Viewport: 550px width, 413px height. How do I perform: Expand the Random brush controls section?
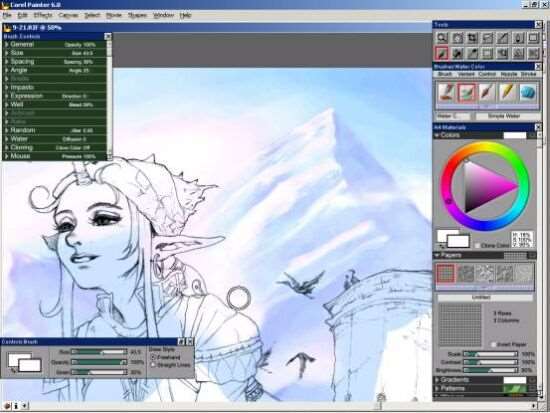click(7, 130)
